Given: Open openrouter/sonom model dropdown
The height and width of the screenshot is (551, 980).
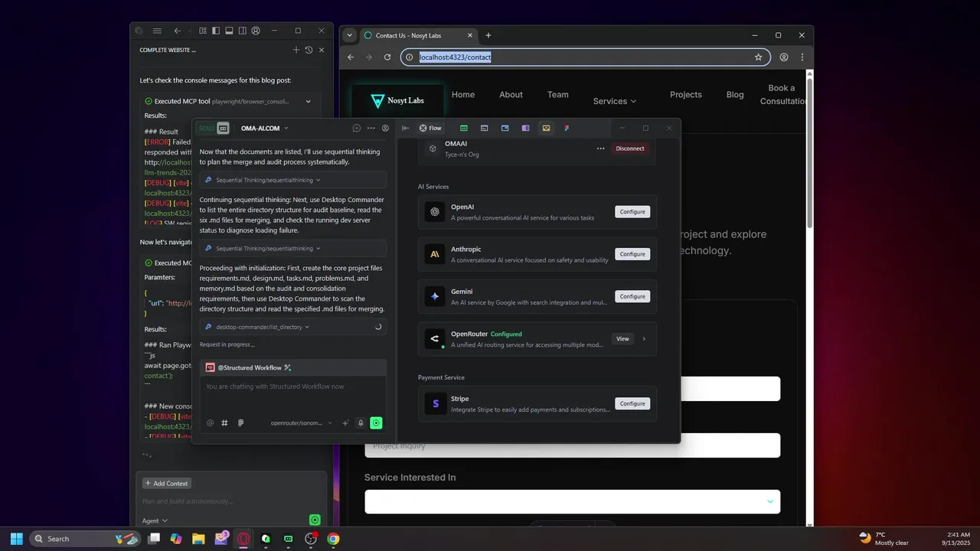Looking at the screenshot, I should click(x=302, y=423).
